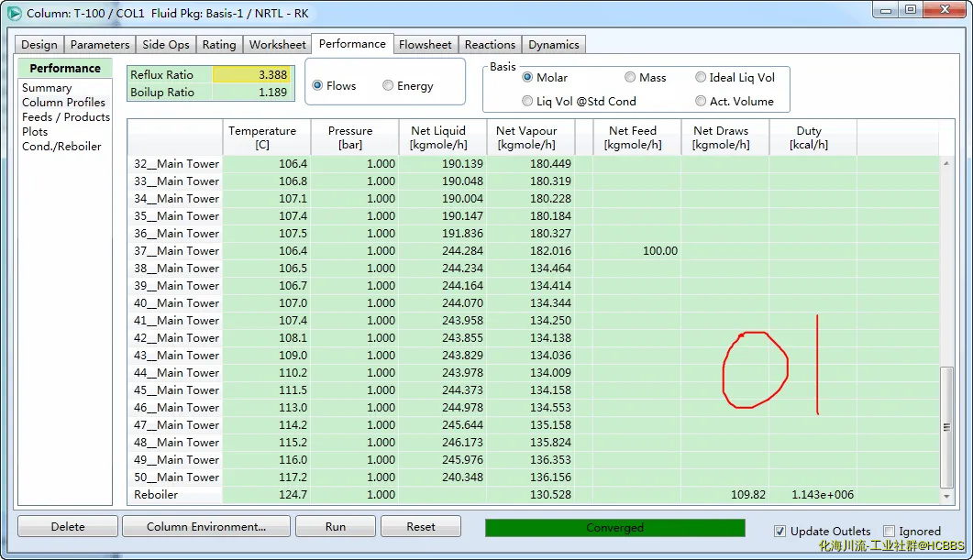Click the Net Feed value 100.00
Image resolution: width=973 pixels, height=560 pixels.
[659, 250]
